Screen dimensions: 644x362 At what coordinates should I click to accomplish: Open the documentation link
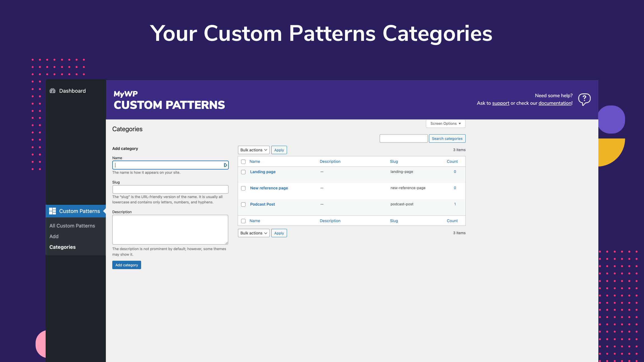(555, 103)
